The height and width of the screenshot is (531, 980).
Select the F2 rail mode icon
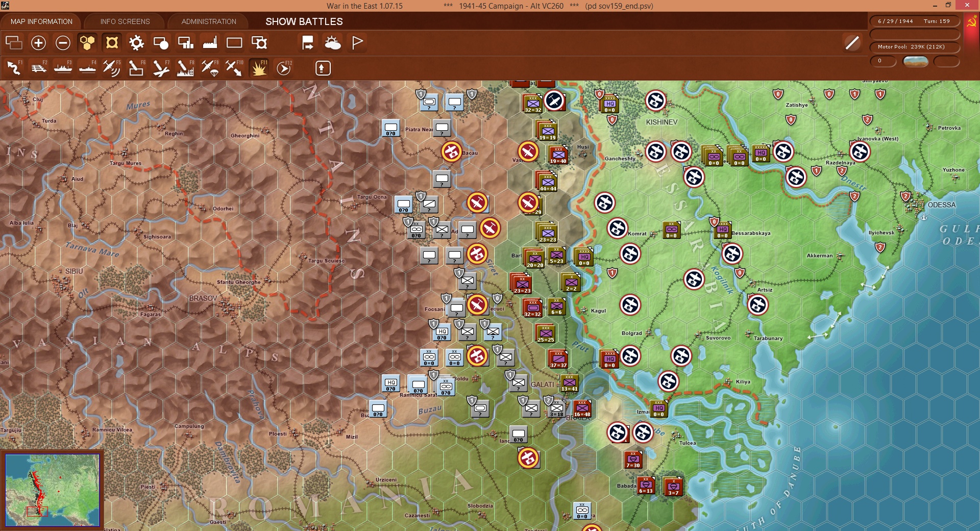pos(38,68)
